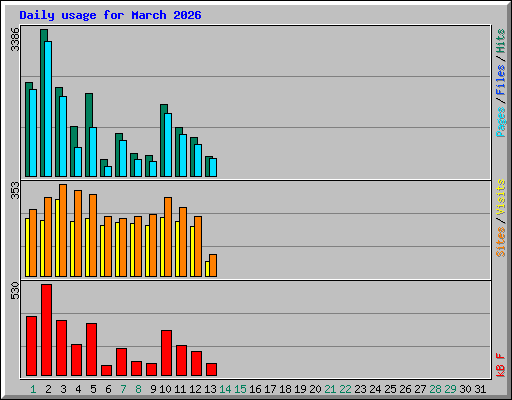512x400 pixels.
Task: Click the yellow "Visits" legend label
Action: click(x=500, y=197)
